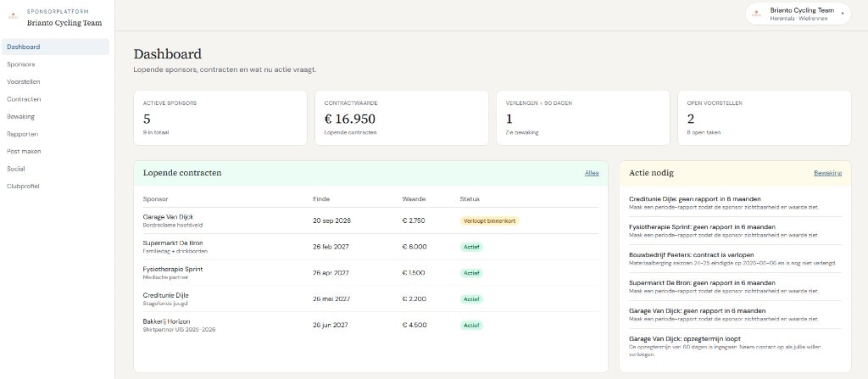Click the Verloopt binnenkort status badge
The height and width of the screenshot is (379, 868).
489,220
